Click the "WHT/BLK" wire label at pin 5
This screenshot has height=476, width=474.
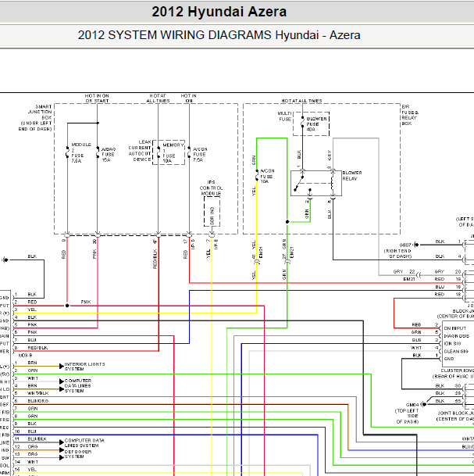pyautogui.click(x=38, y=393)
